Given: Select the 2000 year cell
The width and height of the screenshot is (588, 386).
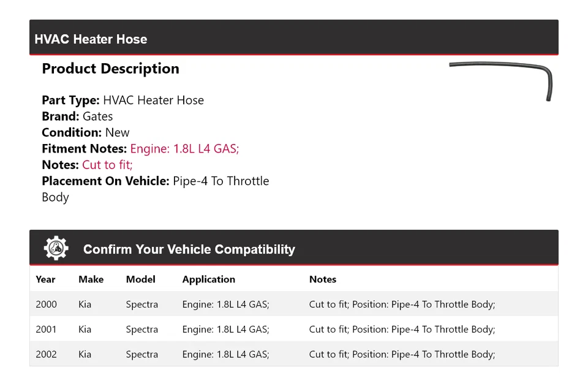Looking at the screenshot, I should [x=46, y=305].
